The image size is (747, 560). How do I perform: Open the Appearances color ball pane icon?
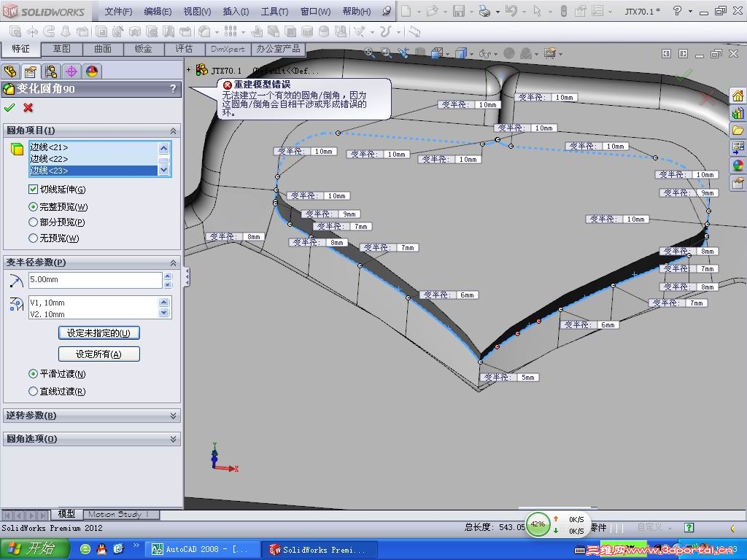[738, 165]
